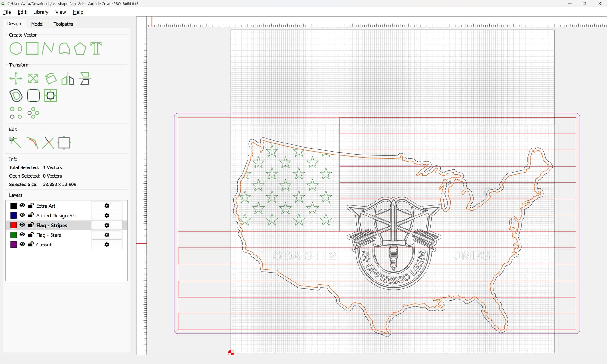Viewport: 607px width, 364px height.
Task: Lock the Added Design Art layer
Action: coord(31,215)
